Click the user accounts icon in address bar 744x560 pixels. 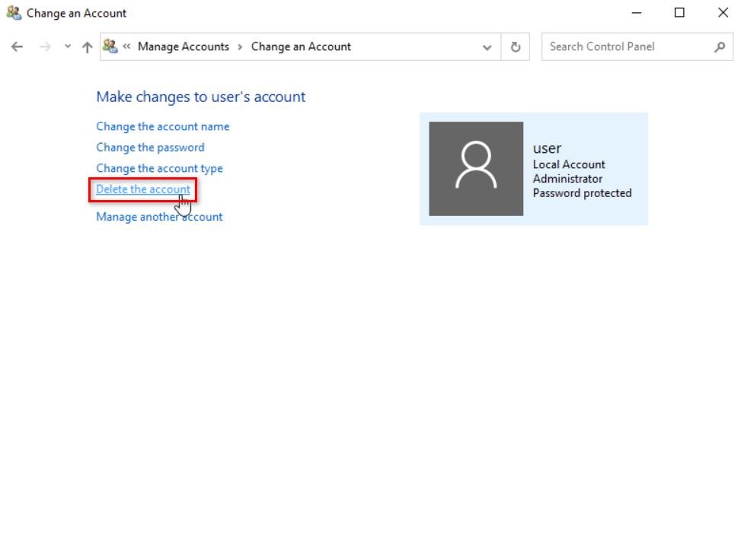click(x=110, y=46)
